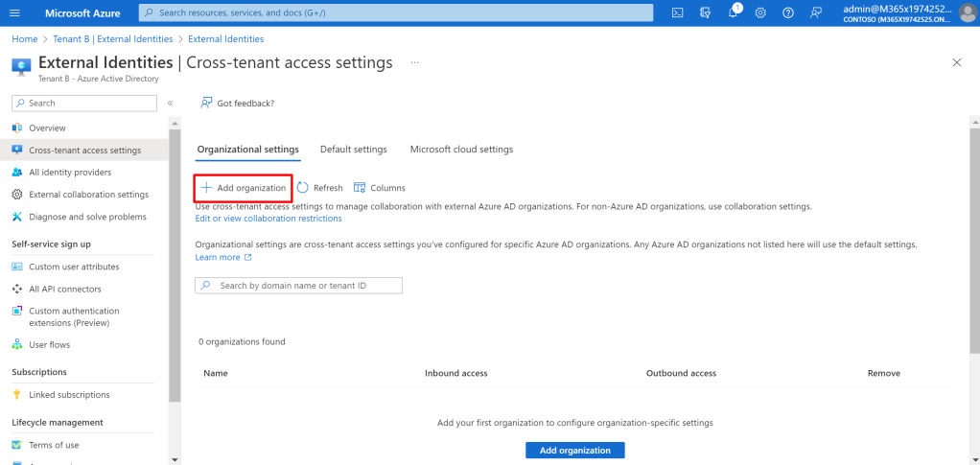The image size is (980, 465).
Task: Open the ellipsis more options menu
Action: [415, 62]
